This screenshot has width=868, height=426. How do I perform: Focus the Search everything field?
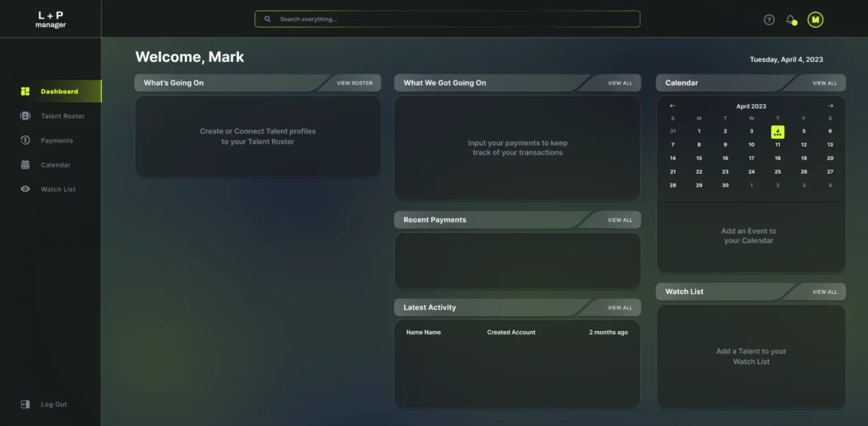coord(448,19)
